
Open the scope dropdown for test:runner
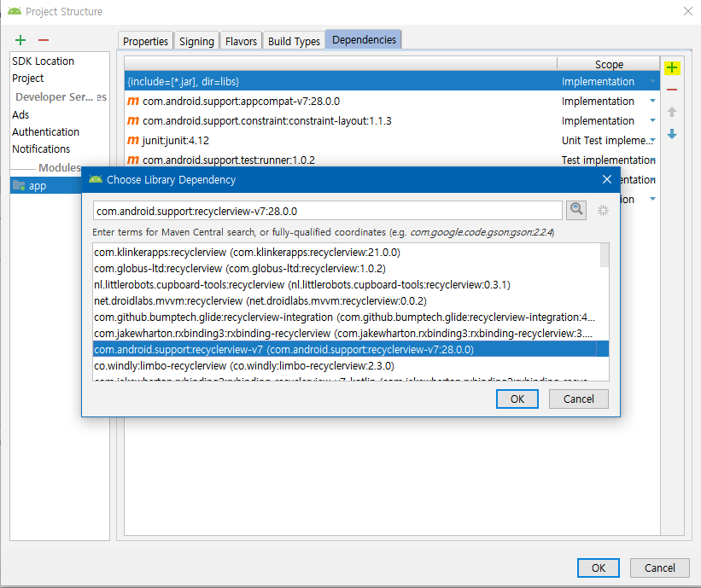click(x=653, y=160)
